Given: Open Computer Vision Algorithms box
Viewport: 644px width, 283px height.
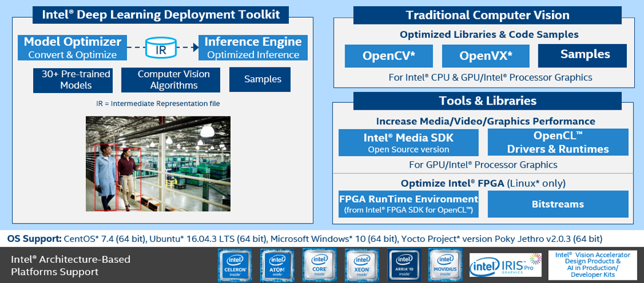Looking at the screenshot, I should pyautogui.click(x=173, y=79).
